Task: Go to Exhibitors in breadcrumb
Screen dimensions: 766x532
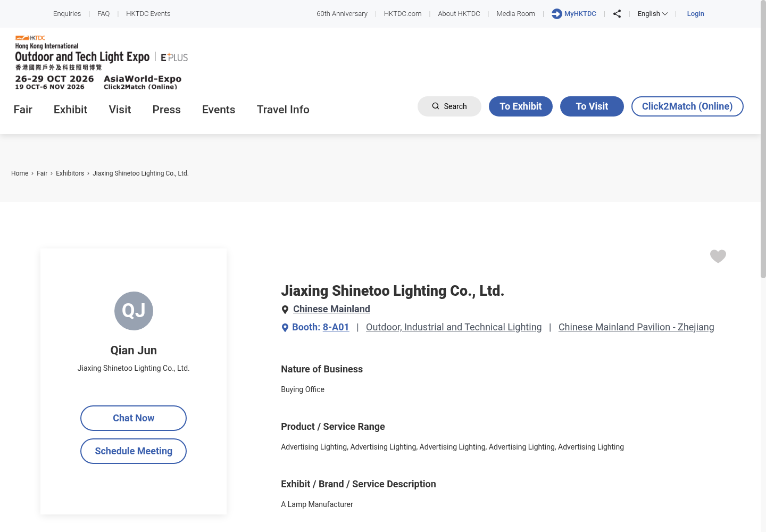Action: point(70,173)
